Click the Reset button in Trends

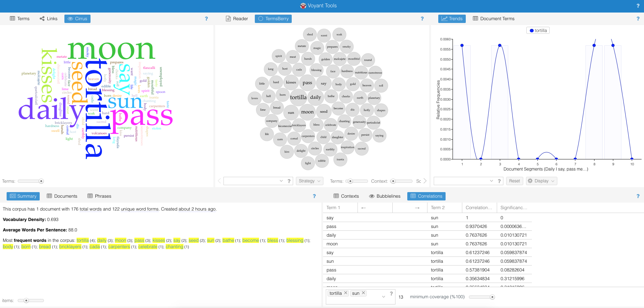click(515, 181)
